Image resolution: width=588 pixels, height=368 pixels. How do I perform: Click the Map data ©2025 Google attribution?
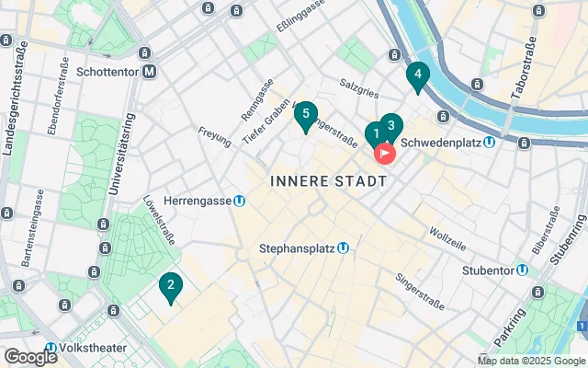532,362
